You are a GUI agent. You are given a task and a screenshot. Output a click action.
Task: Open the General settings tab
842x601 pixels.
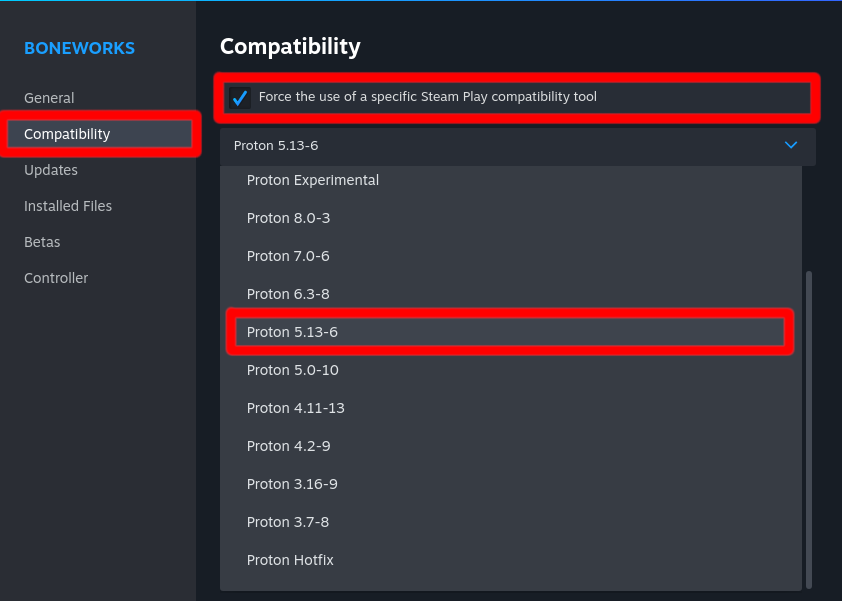[49, 98]
